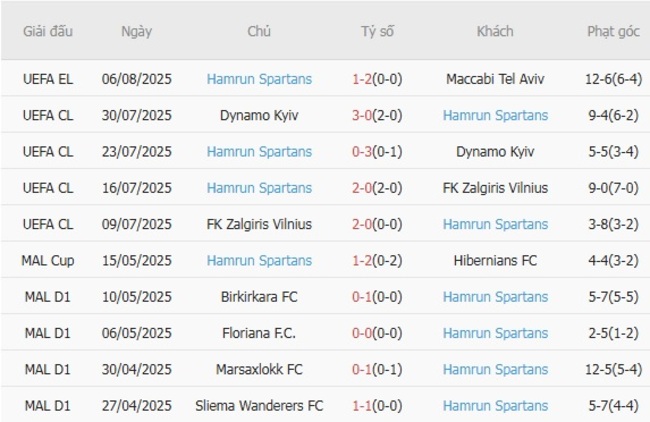
Task: Click Sliema Wanderers FC team name
Action: click(x=259, y=406)
